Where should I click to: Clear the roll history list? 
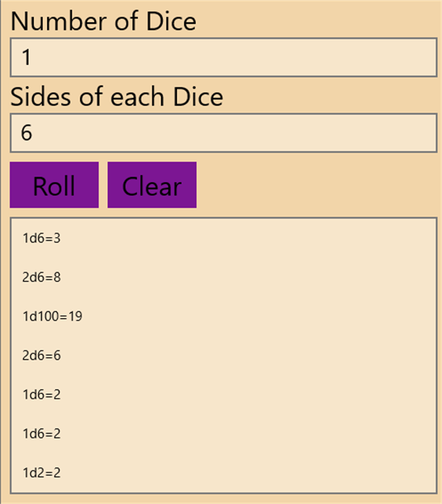pyautogui.click(x=152, y=185)
